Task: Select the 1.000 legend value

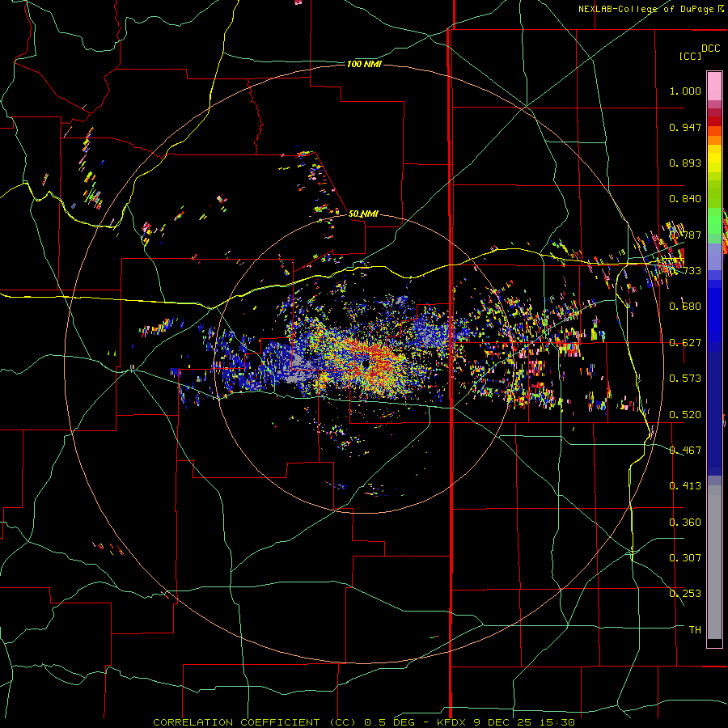Action: point(685,91)
